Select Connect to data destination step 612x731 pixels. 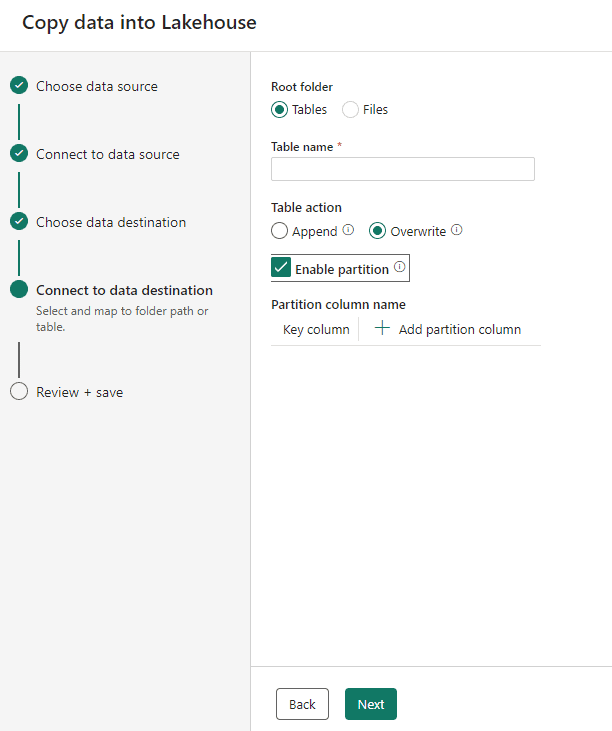[x=124, y=290]
